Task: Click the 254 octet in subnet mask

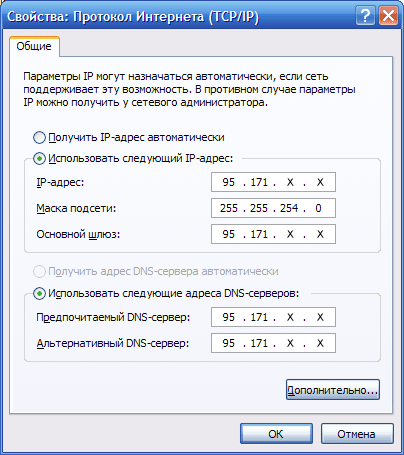Action: pos(289,208)
